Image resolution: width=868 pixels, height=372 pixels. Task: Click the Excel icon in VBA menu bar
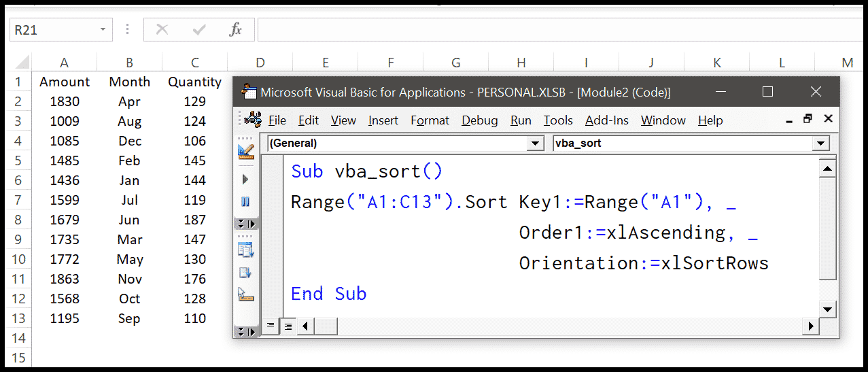(254, 120)
